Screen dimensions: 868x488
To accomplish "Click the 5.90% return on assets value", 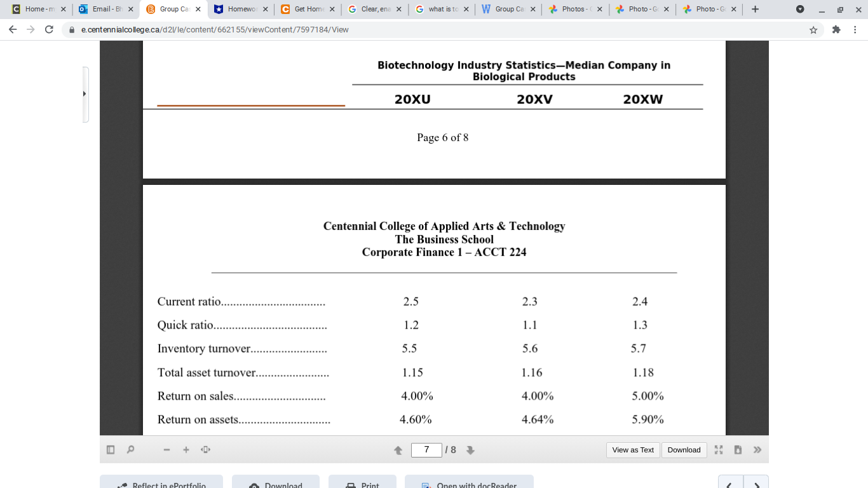I will coord(648,419).
